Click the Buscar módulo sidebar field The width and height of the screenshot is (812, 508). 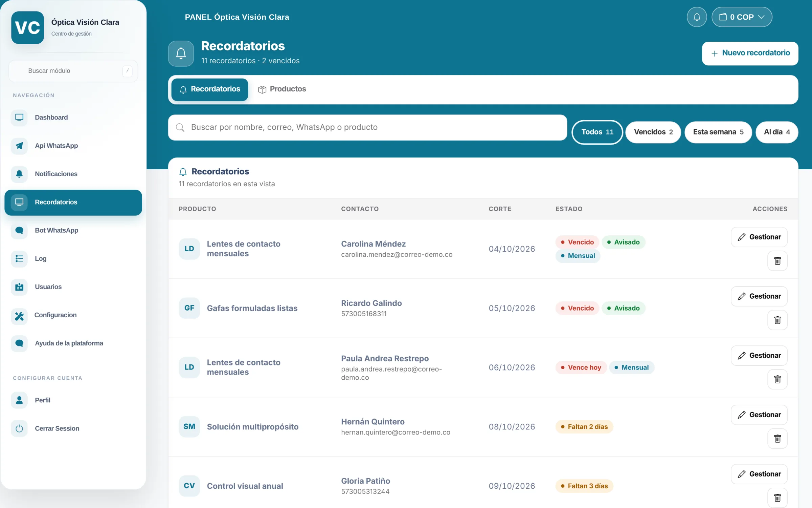pyautogui.click(x=73, y=71)
